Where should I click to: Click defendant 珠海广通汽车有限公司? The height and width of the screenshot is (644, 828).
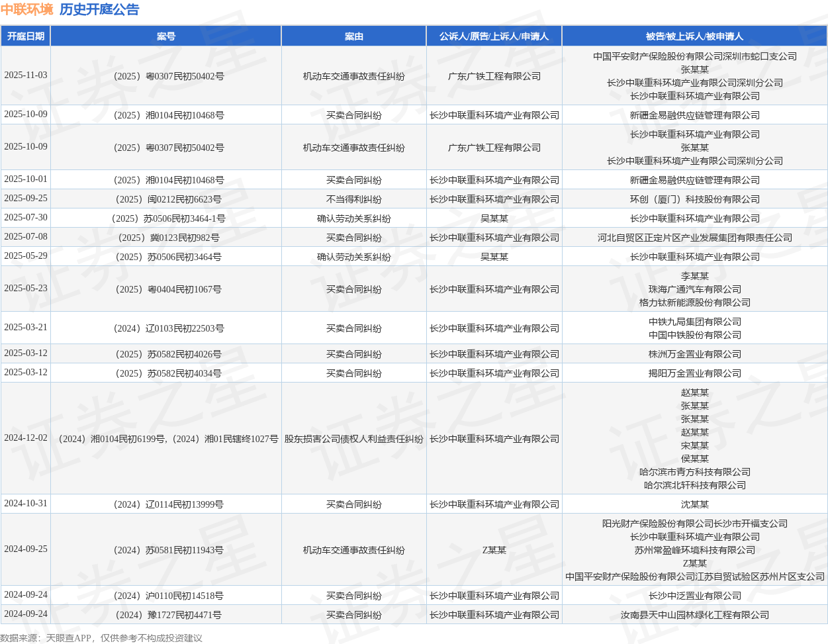tap(695, 289)
